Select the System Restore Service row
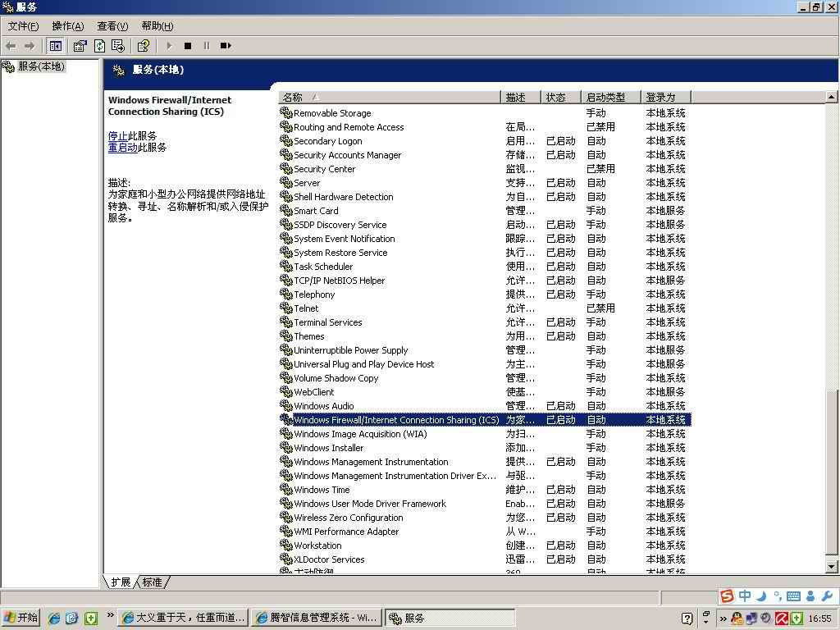 tap(485, 253)
